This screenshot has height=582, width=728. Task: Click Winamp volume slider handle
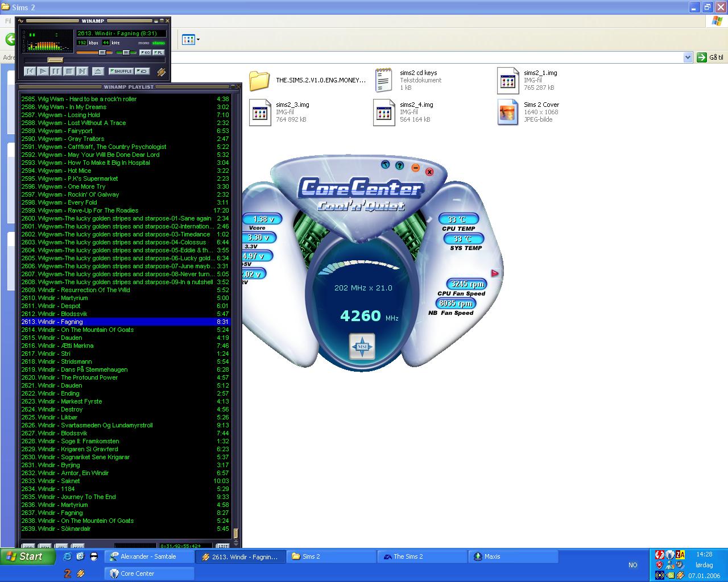click(x=102, y=52)
